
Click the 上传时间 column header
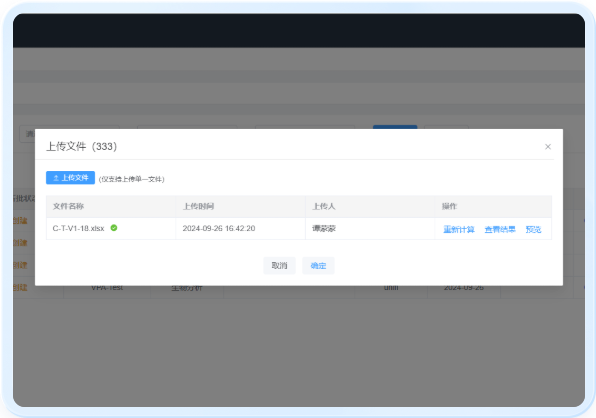198,206
